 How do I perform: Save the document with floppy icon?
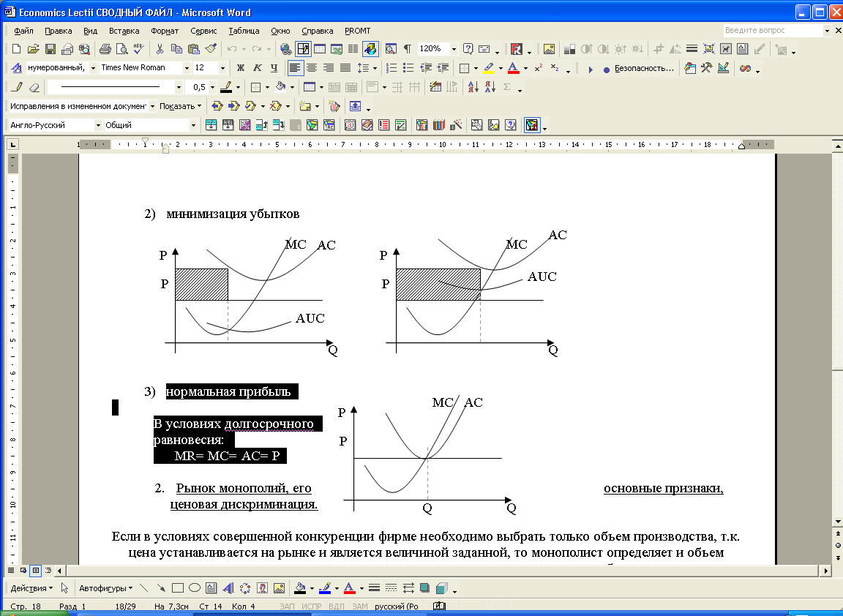point(50,50)
